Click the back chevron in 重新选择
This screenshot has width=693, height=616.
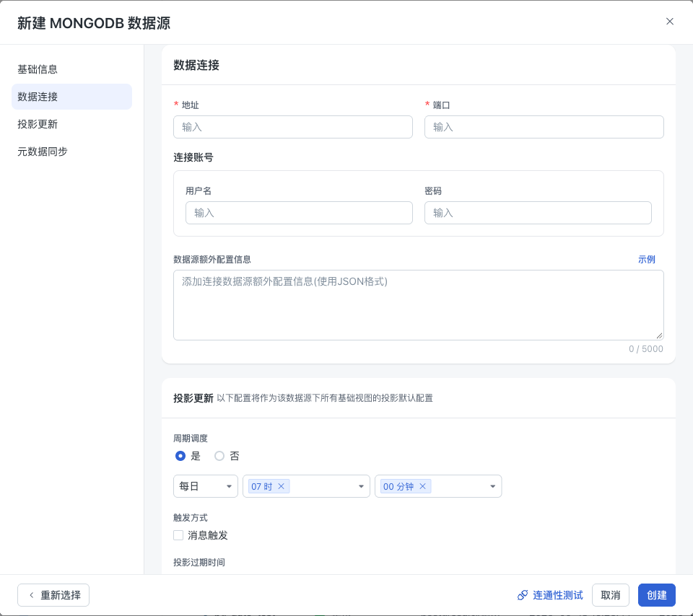click(31, 595)
